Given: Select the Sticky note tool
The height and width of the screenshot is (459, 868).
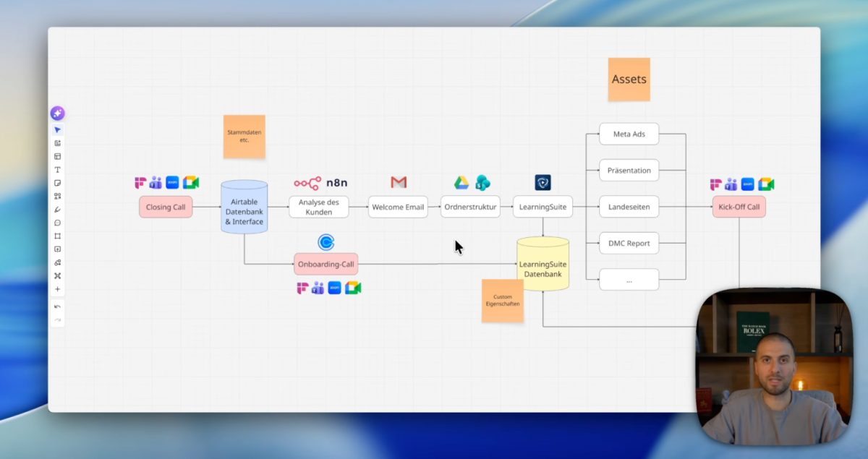Looking at the screenshot, I should point(57,183).
